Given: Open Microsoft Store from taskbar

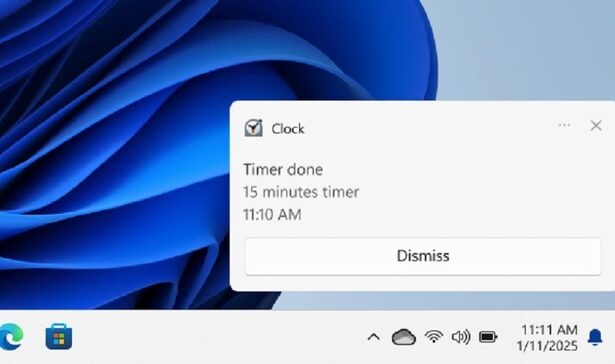Looking at the screenshot, I should 59,337.
